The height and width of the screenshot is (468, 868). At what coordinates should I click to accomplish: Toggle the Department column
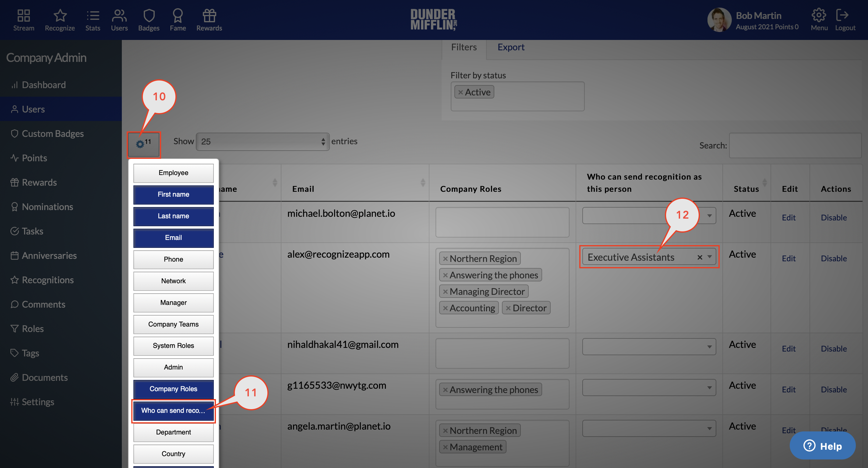pos(173,432)
